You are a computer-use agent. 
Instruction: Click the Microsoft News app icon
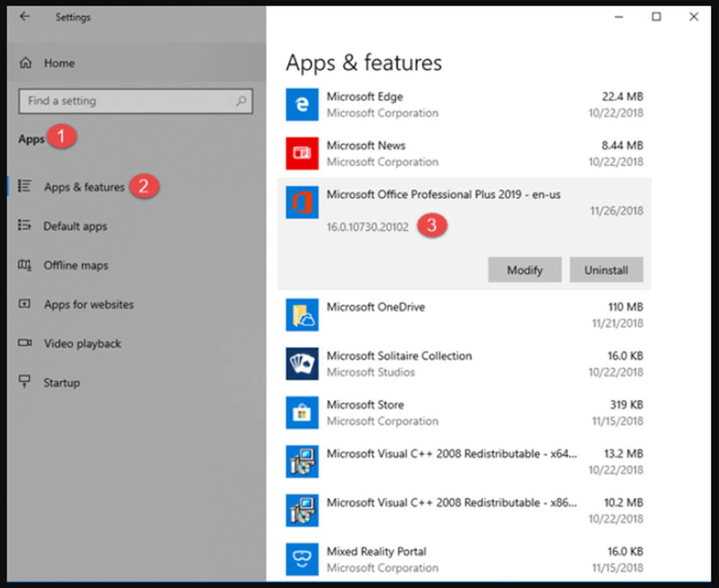tap(302, 153)
